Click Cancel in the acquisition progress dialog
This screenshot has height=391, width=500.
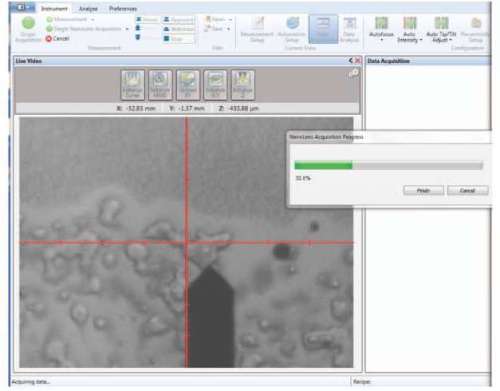(467, 190)
